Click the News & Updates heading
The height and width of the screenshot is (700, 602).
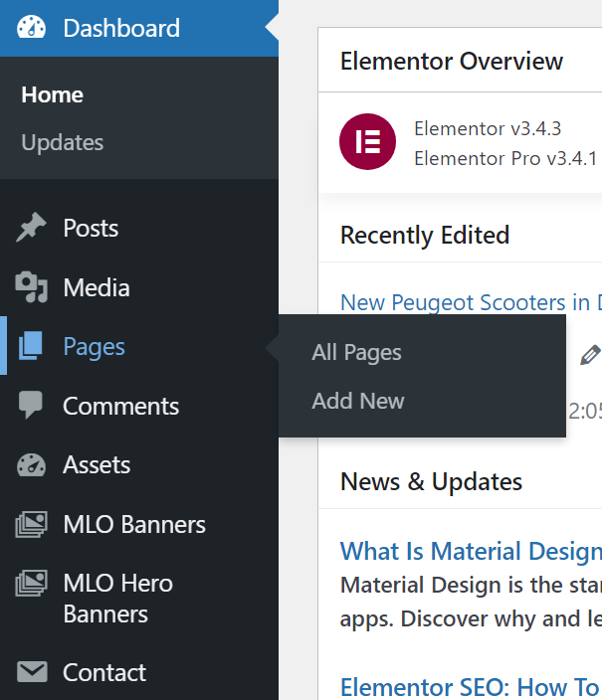[x=431, y=482]
